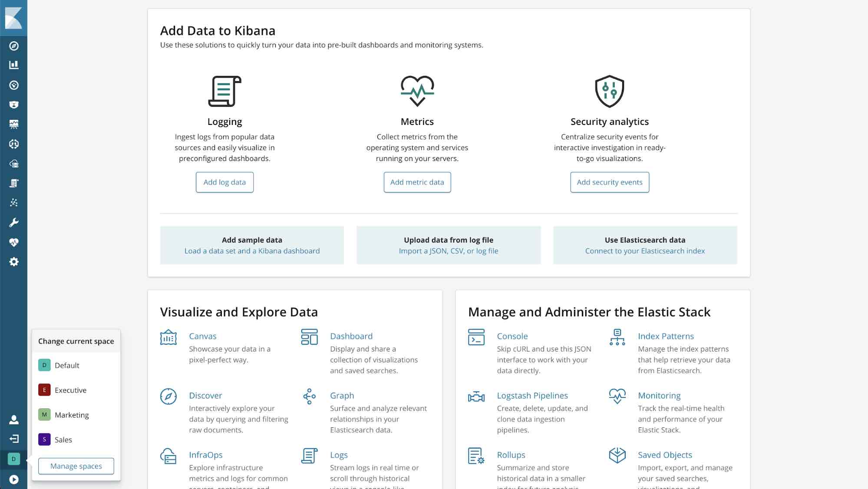This screenshot has width=868, height=489.
Task: Click the Manage spaces button
Action: point(76,466)
